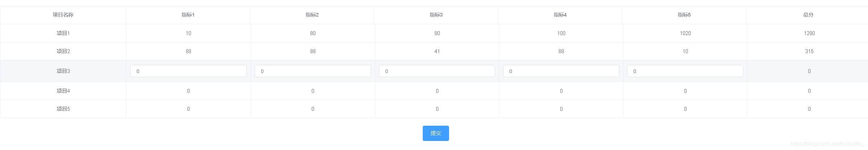
Task: Select the 项目5 row name cell
Action: point(63,109)
